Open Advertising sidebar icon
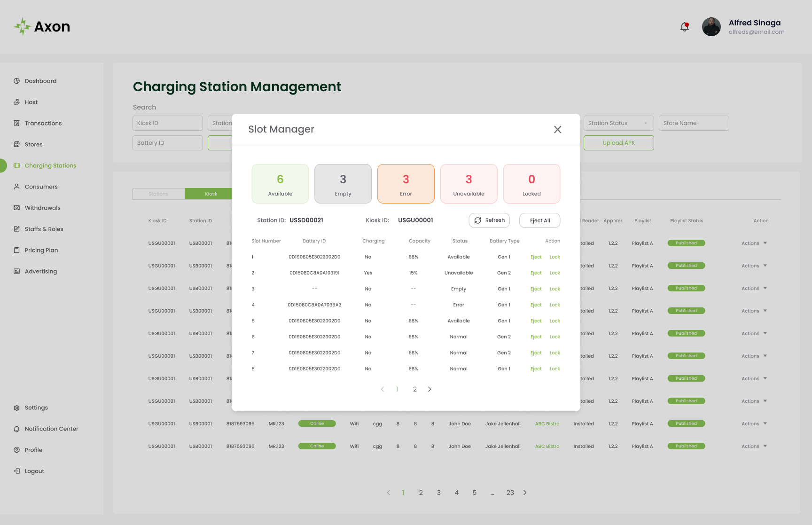This screenshot has height=525, width=812. click(x=16, y=271)
